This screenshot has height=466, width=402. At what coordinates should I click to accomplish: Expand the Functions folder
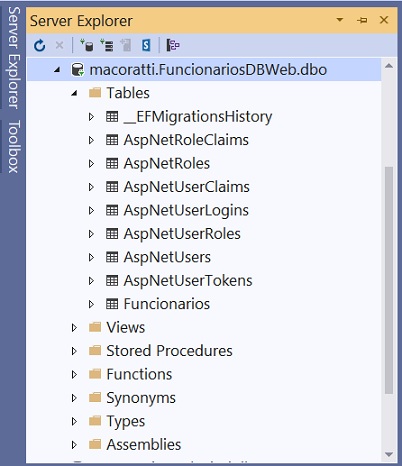(x=74, y=374)
